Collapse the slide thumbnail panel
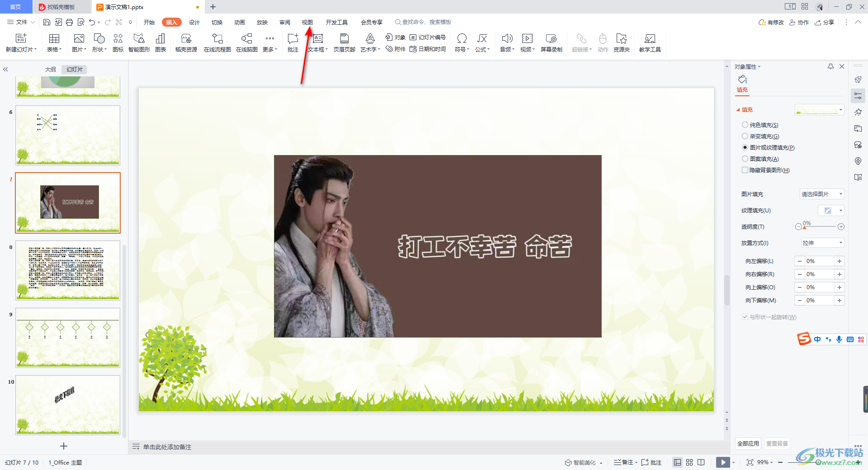Image resolution: width=868 pixels, height=470 pixels. point(5,70)
